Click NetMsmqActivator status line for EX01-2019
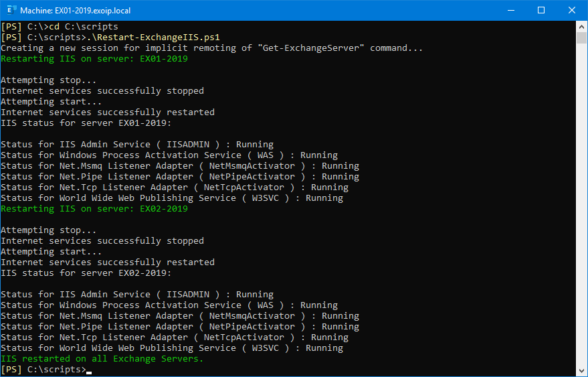This screenshot has width=588, height=377. click(180, 166)
